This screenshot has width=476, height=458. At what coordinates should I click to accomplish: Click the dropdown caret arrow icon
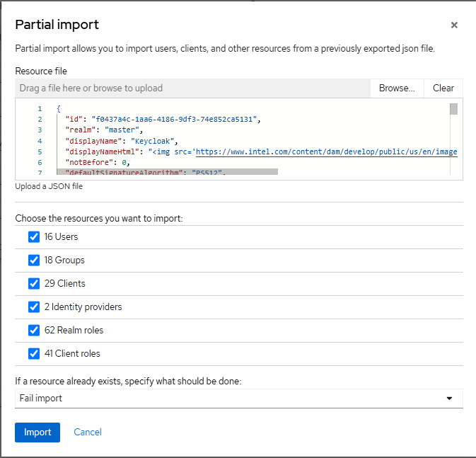point(449,399)
